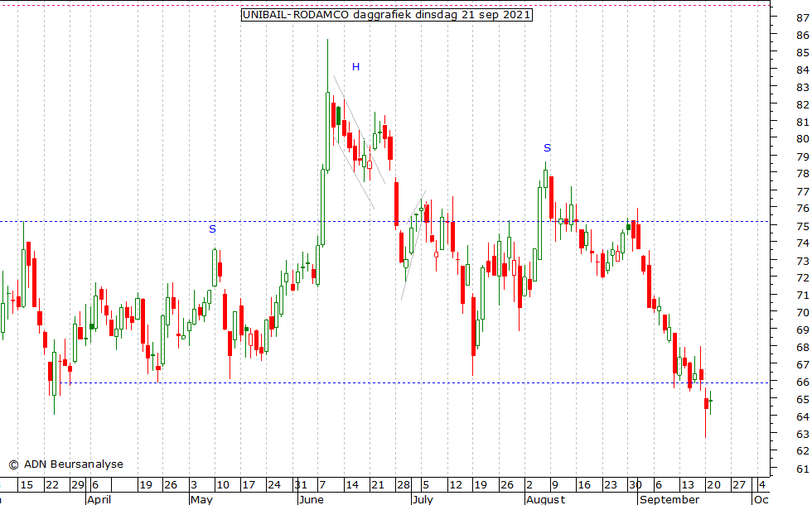The image size is (812, 505).
Task: Click the date label 3 under May
Action: click(x=194, y=485)
